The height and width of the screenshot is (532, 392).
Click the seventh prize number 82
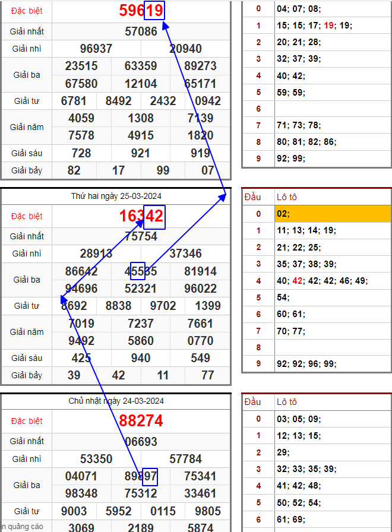[x=74, y=170]
